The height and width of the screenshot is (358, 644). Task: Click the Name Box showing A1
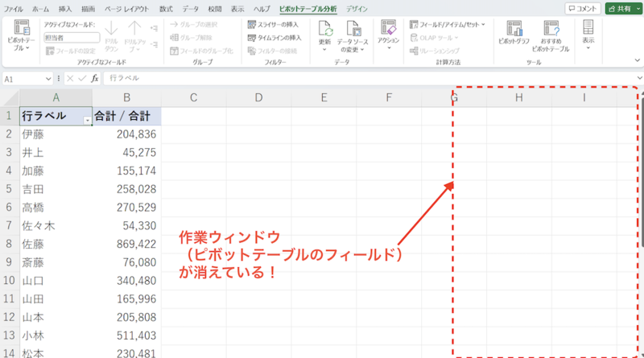(23, 79)
